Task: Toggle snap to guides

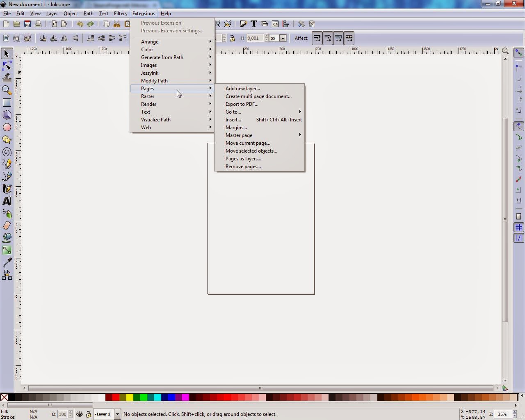Action: [519, 238]
